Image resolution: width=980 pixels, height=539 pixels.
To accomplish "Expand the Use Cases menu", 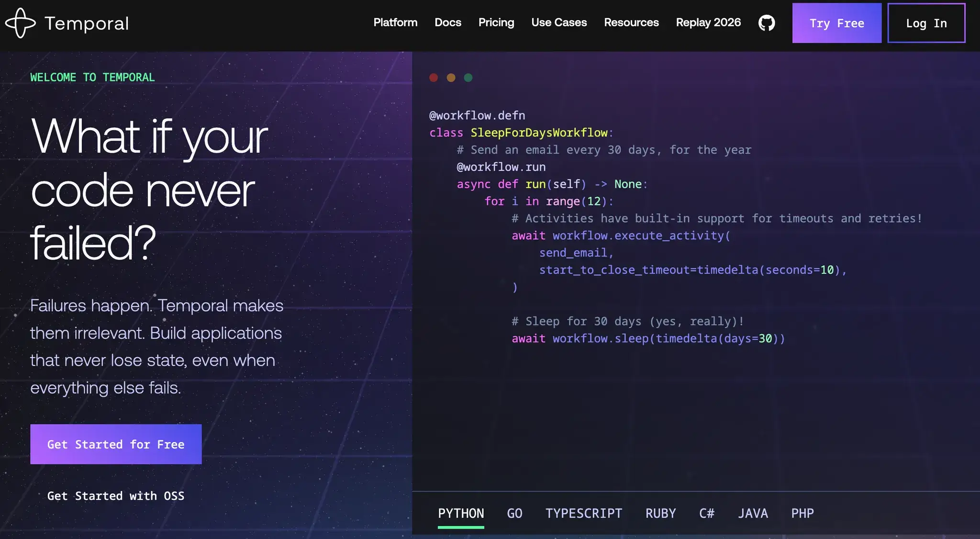I will pyautogui.click(x=559, y=22).
